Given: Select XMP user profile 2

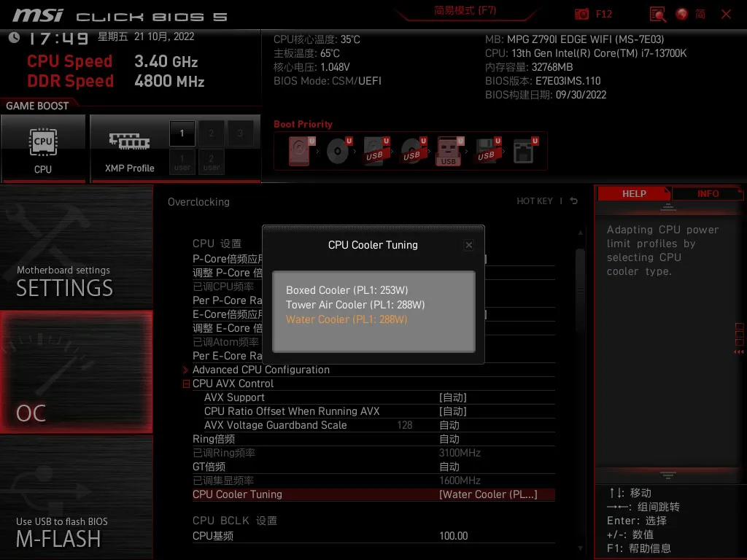Looking at the screenshot, I should click(211, 162).
